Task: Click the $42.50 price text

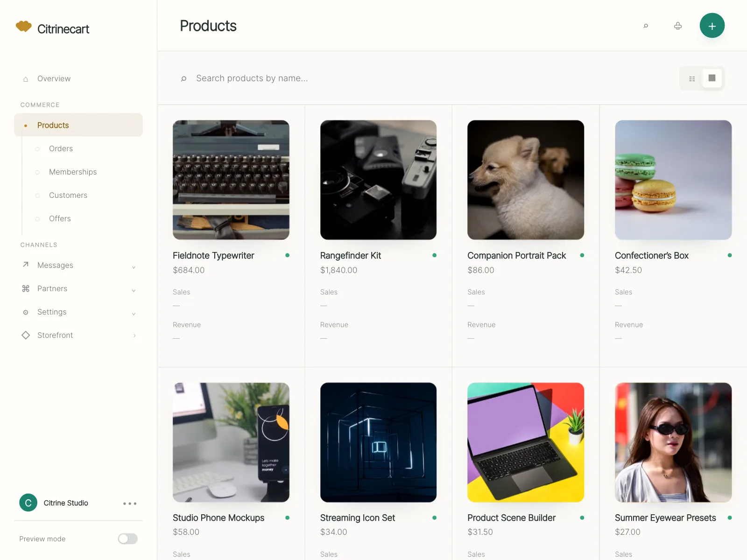Action: coord(628,270)
